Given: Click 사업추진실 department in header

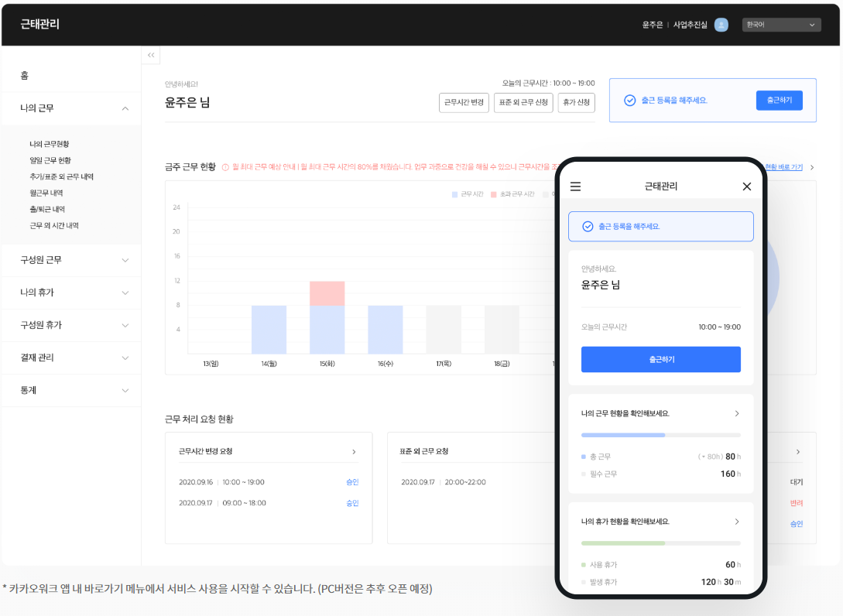Looking at the screenshot, I should click(691, 25).
